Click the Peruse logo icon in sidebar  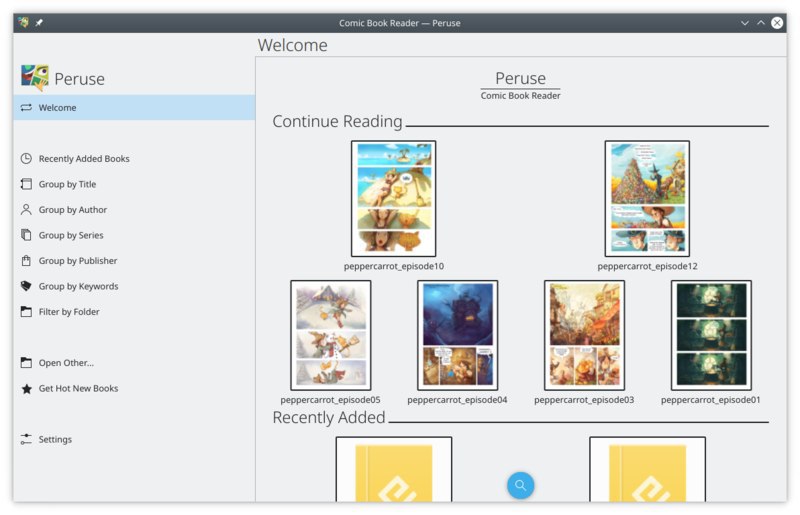[35, 78]
